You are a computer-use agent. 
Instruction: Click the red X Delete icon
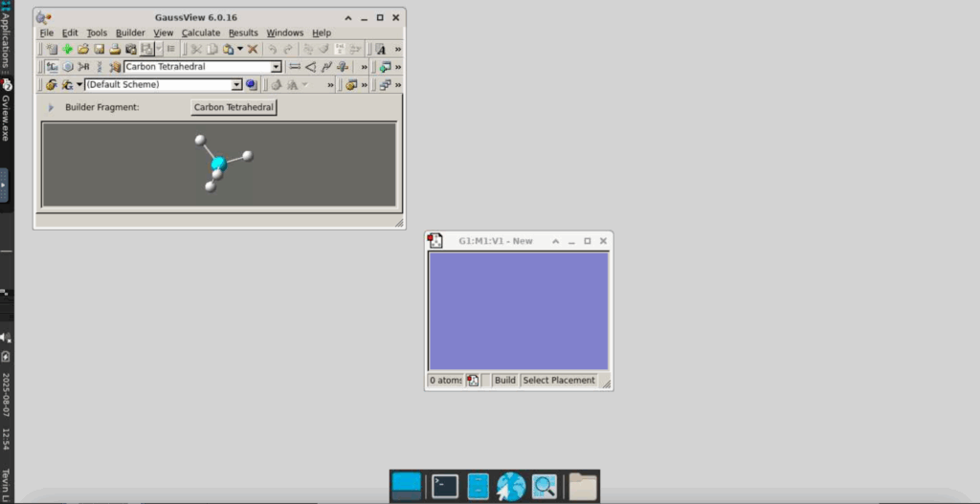tap(253, 49)
